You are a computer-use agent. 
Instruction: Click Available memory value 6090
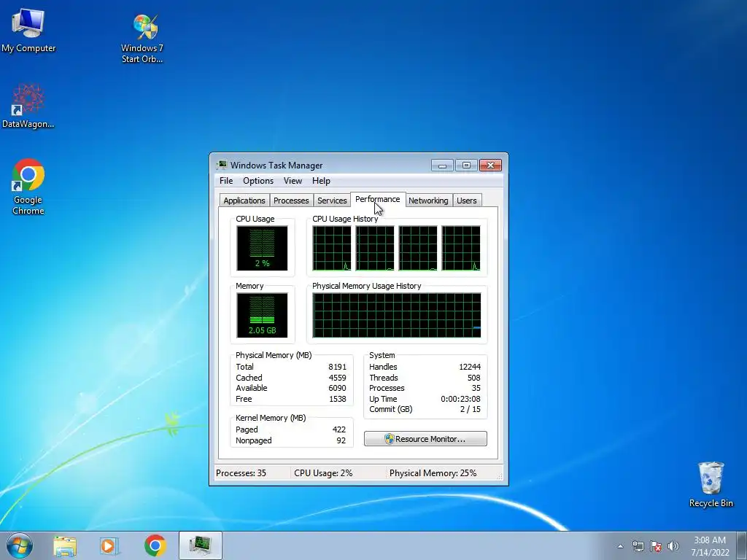click(337, 388)
